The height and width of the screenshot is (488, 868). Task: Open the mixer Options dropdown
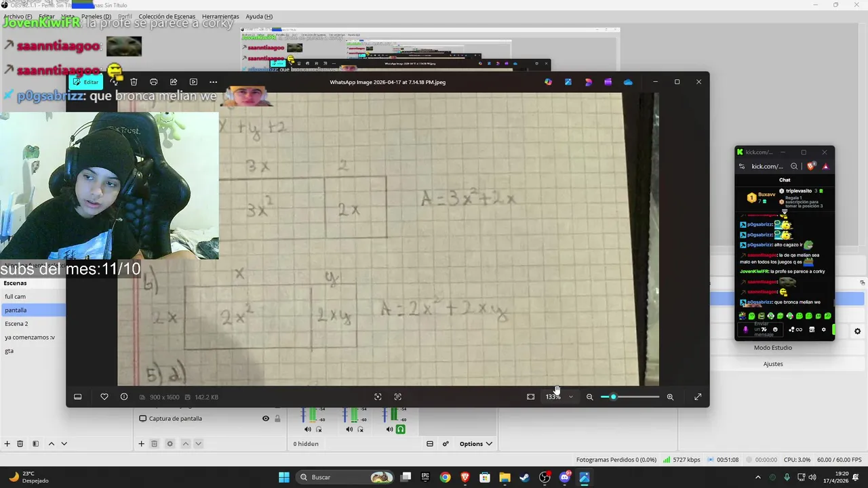475,444
